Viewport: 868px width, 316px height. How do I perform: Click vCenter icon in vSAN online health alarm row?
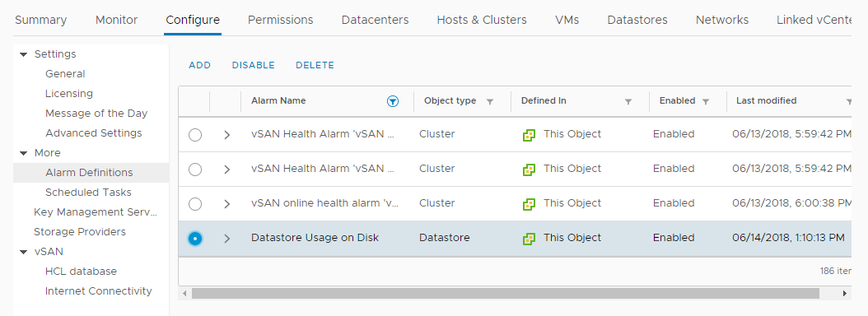coord(530,204)
